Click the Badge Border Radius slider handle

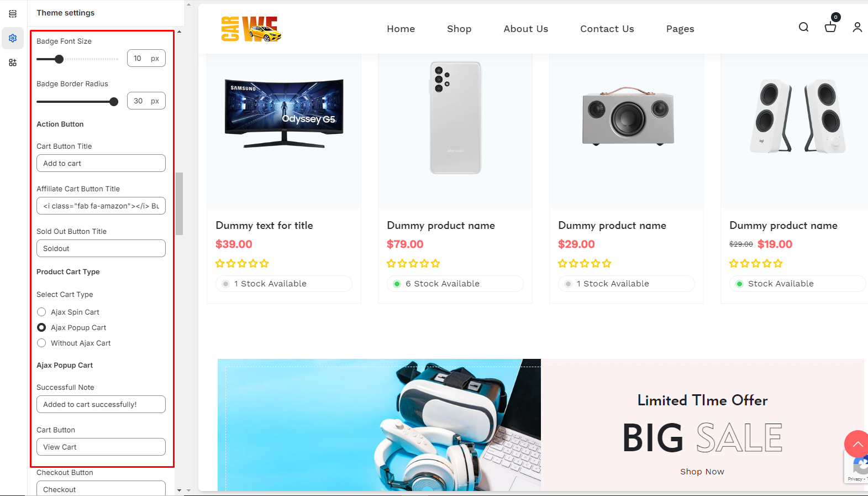tap(114, 102)
